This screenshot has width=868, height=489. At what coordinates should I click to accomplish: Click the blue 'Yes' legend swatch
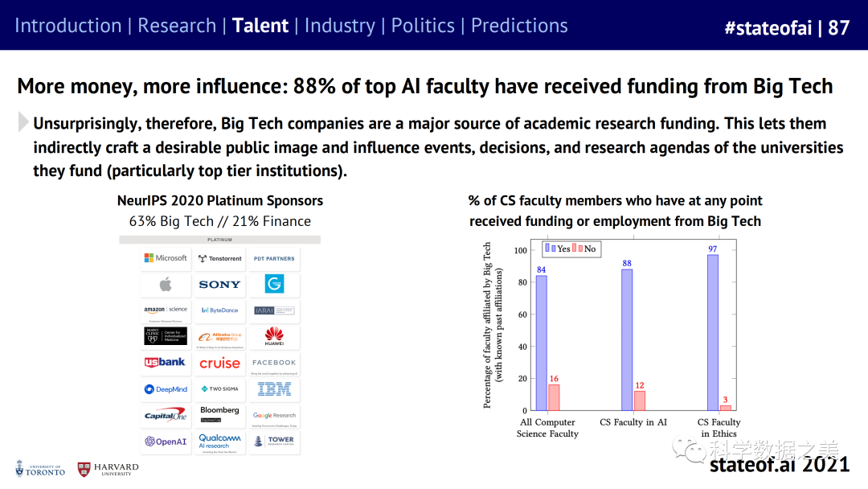point(551,249)
